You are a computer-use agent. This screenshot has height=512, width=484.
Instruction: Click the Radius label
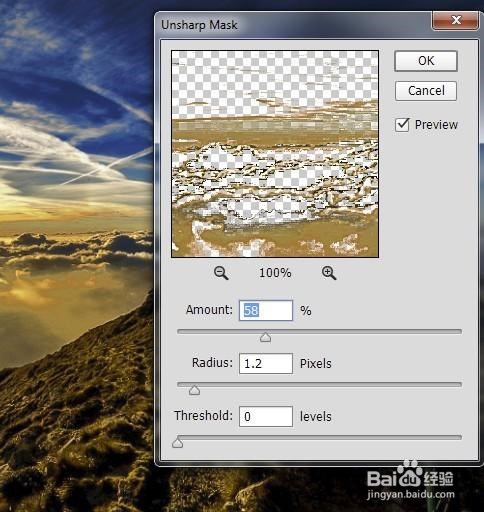212,363
